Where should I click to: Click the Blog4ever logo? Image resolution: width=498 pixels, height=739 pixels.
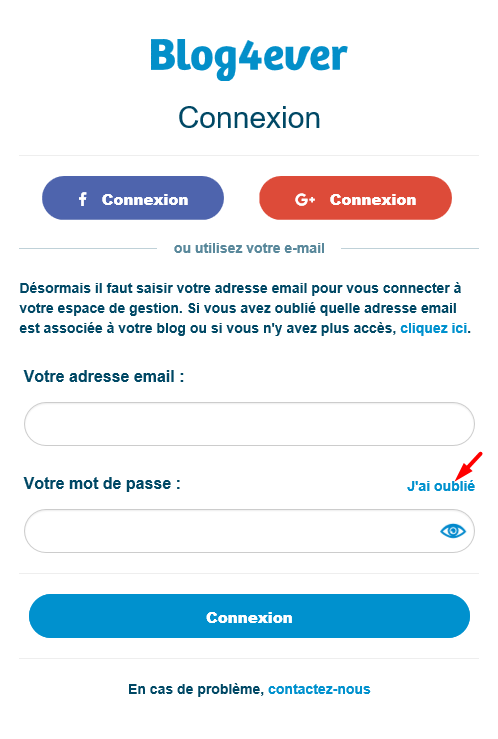[x=249, y=58]
